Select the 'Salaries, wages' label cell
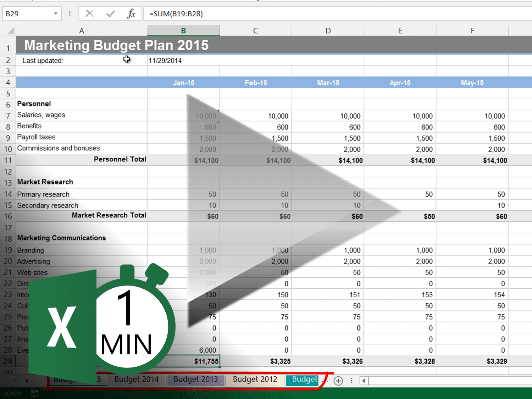 pos(82,115)
